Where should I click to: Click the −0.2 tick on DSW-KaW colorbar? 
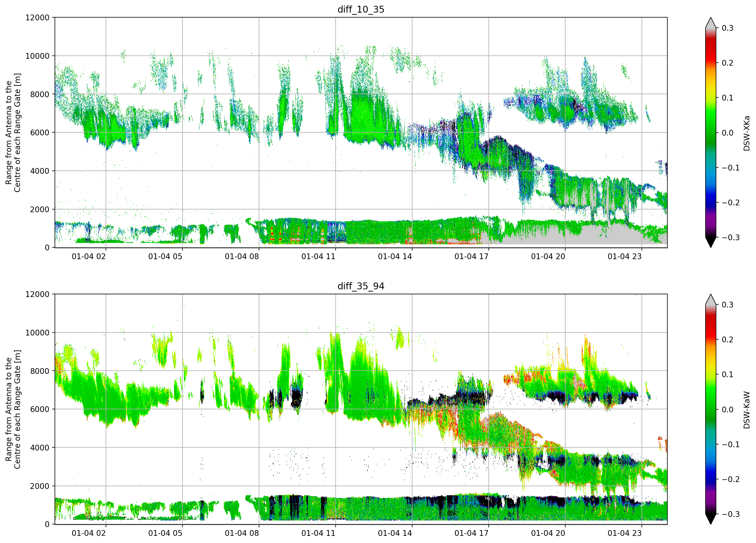[731, 479]
